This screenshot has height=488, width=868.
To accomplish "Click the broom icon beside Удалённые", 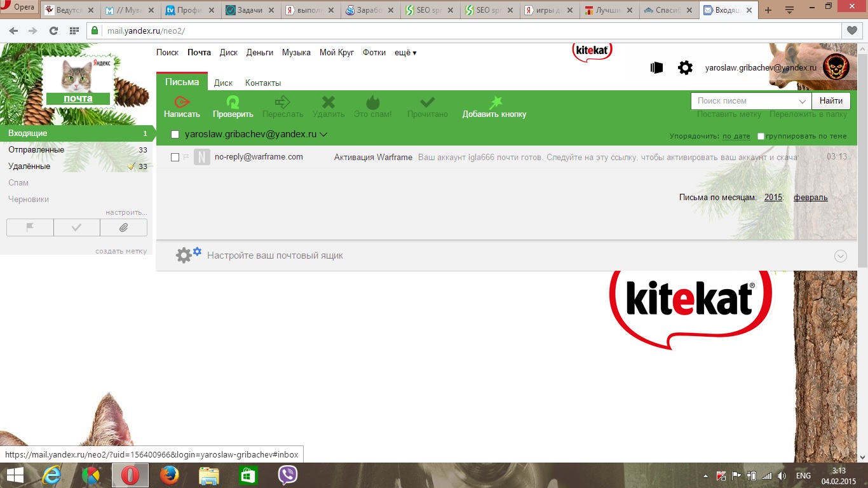I will click(132, 166).
